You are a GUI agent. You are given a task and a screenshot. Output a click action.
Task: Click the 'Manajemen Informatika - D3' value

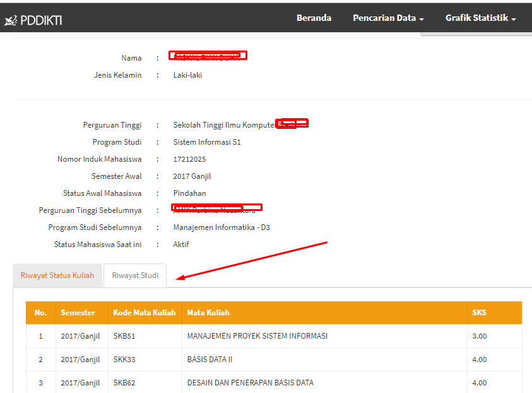tap(222, 227)
